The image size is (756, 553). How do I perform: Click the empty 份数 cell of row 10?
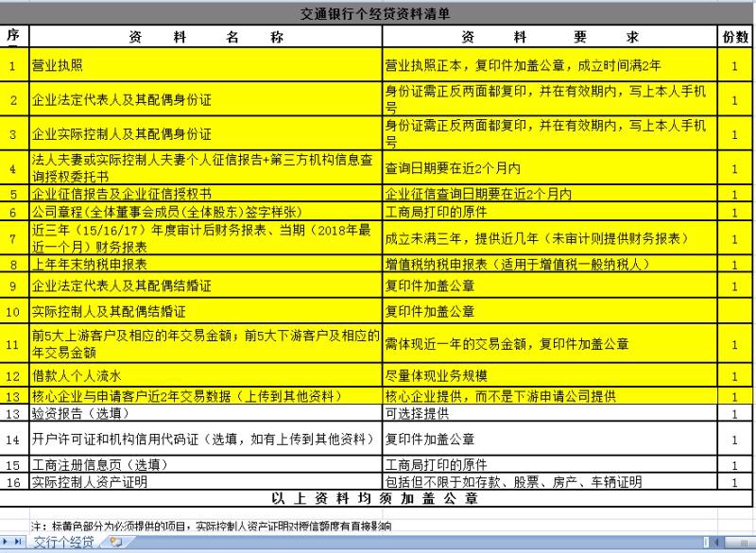pyautogui.click(x=735, y=311)
